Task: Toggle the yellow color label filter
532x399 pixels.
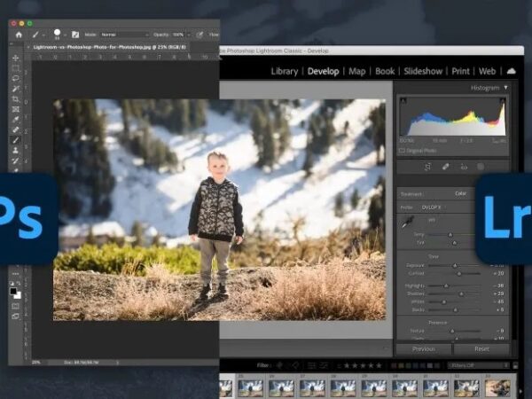Action: [x=402, y=365]
